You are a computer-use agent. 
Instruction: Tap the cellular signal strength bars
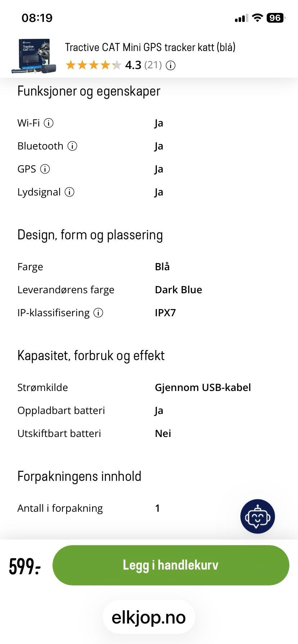tap(241, 18)
